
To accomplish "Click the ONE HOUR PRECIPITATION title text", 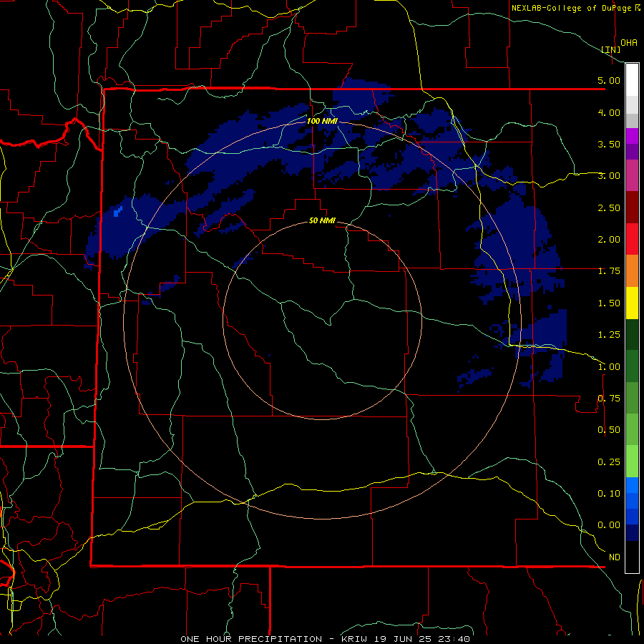I will 251,639.
